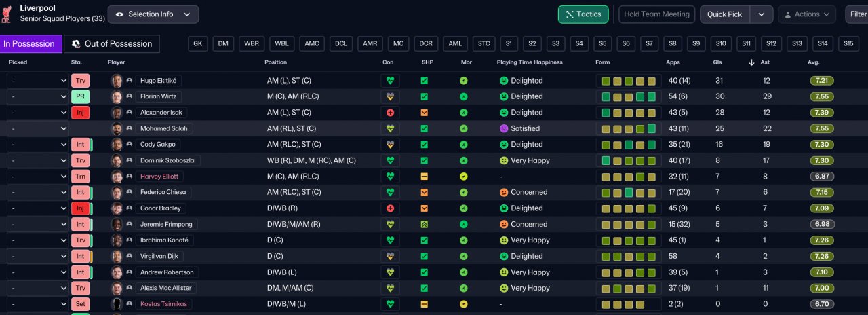Screen dimensions: 868x315
Task: Open Mohamed Salah's Picked dropdown
Action: [x=38, y=129]
